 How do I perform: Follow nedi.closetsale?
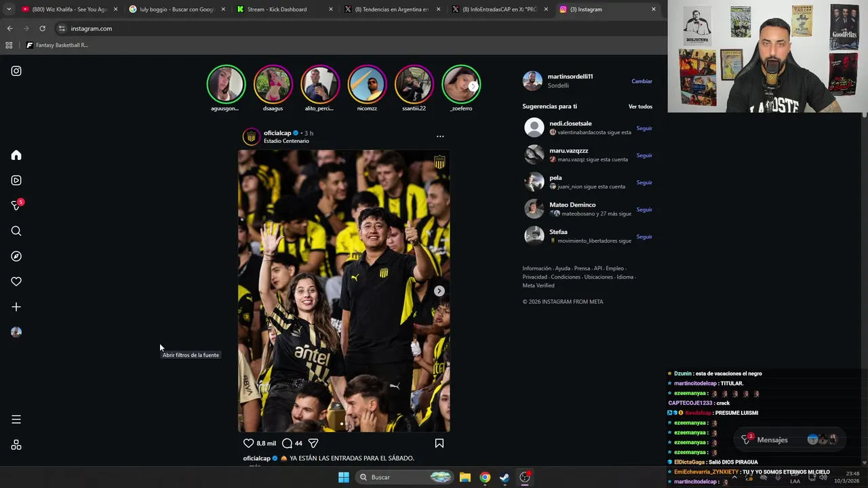pos(644,128)
